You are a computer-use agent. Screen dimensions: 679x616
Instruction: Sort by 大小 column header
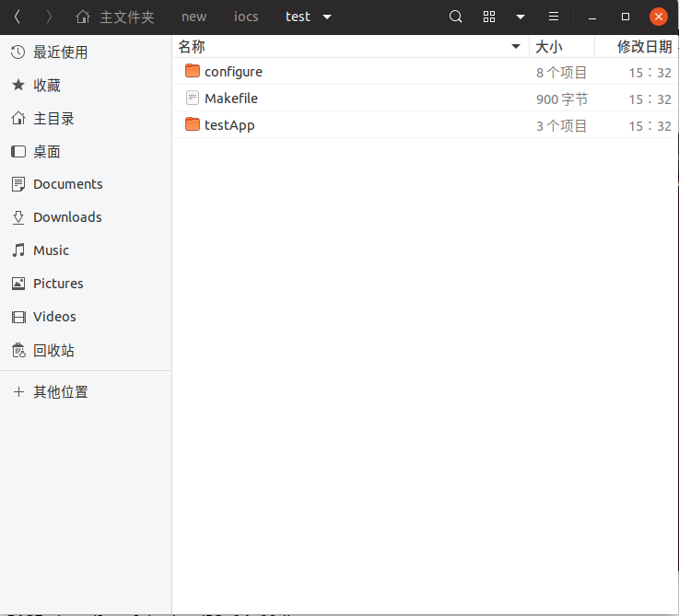[x=549, y=47]
